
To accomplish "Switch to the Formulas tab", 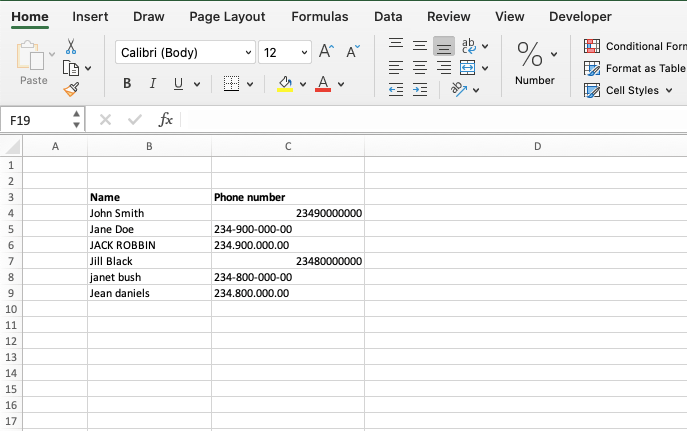I will (320, 17).
